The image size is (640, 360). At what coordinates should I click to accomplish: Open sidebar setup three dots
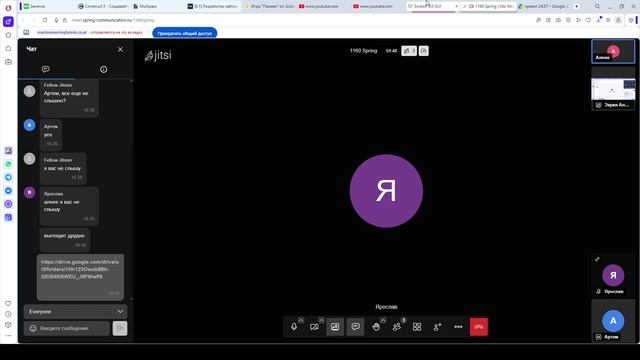8,336
